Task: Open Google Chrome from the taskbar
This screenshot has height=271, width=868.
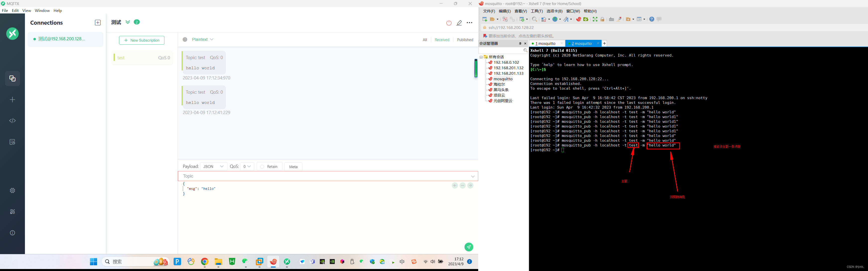Action: tap(204, 262)
